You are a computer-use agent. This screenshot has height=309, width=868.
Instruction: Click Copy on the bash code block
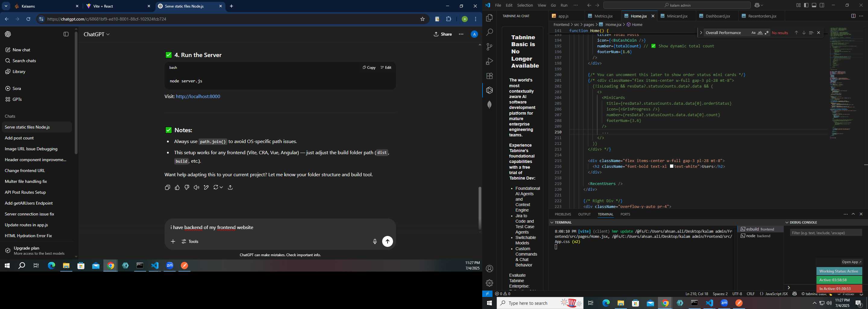pyautogui.click(x=369, y=68)
